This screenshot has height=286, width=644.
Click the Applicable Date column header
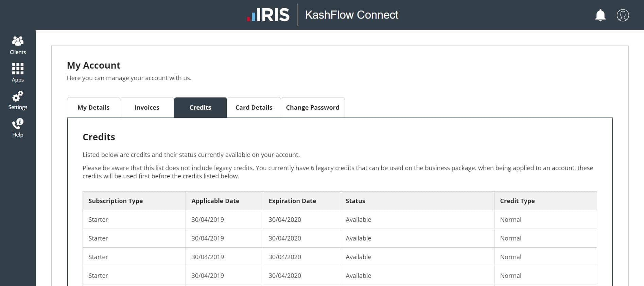(x=215, y=201)
